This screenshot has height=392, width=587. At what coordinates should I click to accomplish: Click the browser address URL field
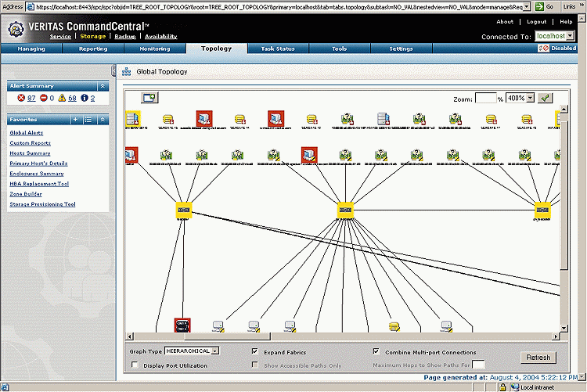(279, 7)
